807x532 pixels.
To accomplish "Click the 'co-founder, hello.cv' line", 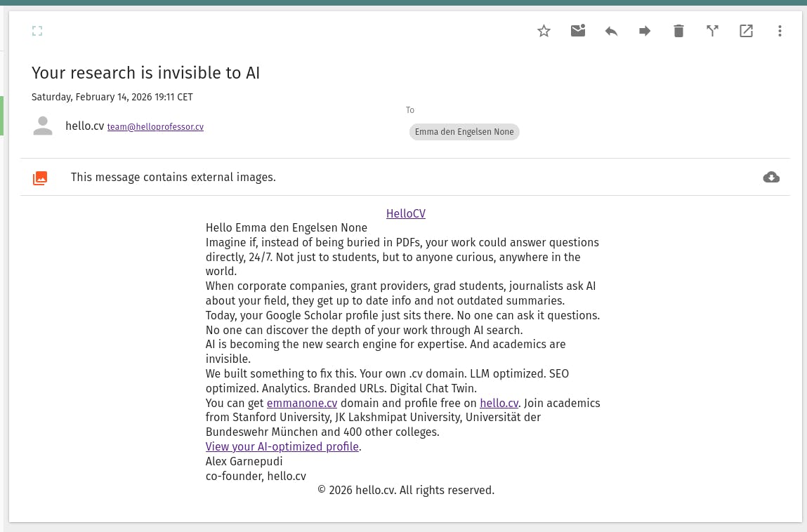I will (256, 476).
